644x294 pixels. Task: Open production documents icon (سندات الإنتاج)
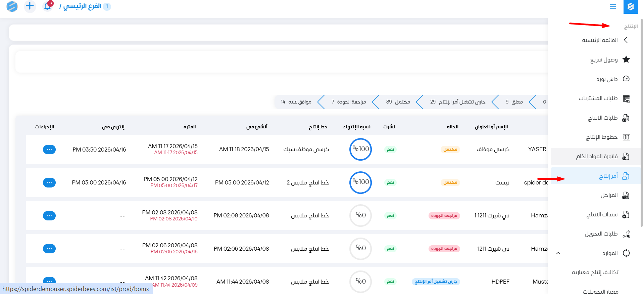coord(626,215)
